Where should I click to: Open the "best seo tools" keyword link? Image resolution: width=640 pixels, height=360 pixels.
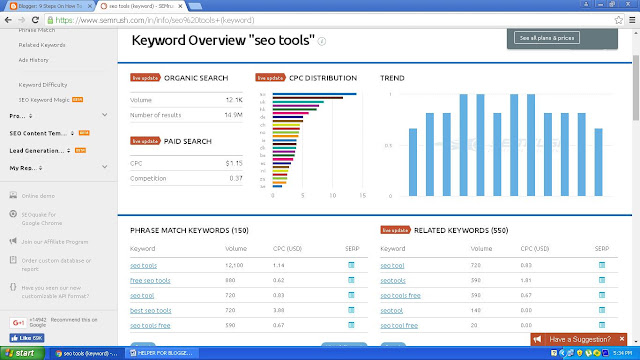(151, 311)
